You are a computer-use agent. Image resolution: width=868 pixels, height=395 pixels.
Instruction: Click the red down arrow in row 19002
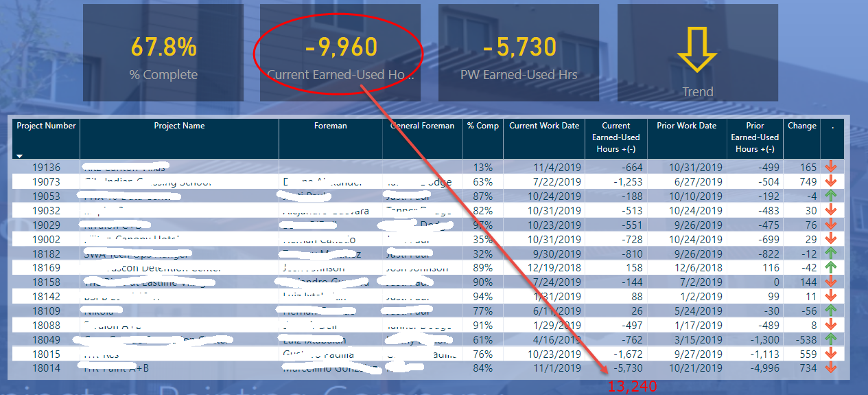click(x=831, y=239)
